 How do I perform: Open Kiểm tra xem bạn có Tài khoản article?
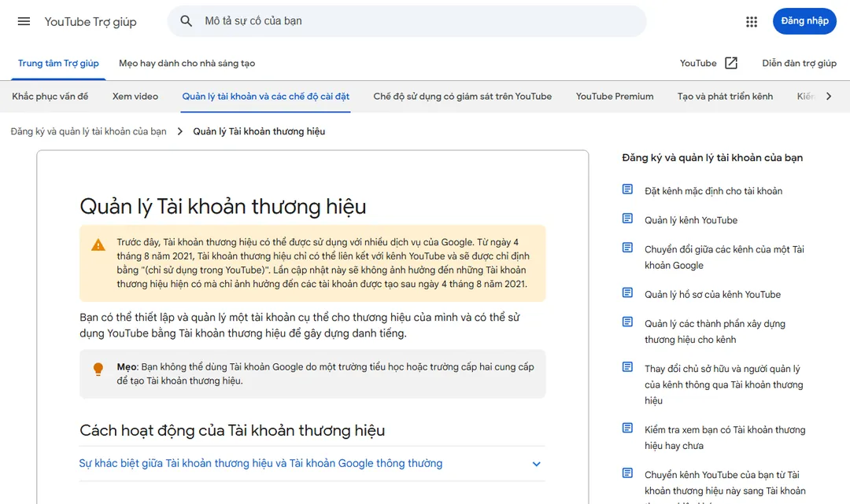pos(725,437)
